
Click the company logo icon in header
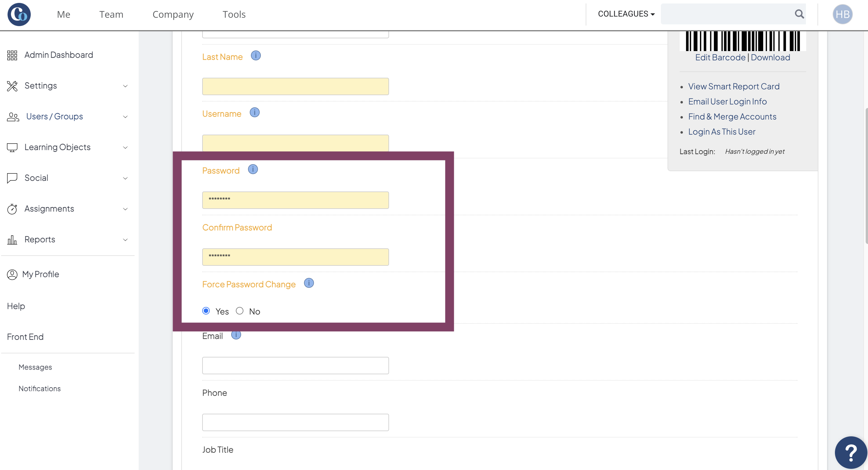coord(19,14)
